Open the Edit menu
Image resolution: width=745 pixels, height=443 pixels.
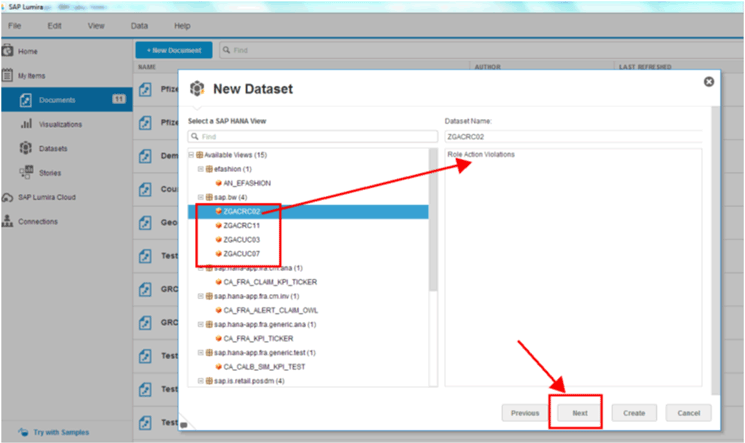pyautogui.click(x=54, y=26)
